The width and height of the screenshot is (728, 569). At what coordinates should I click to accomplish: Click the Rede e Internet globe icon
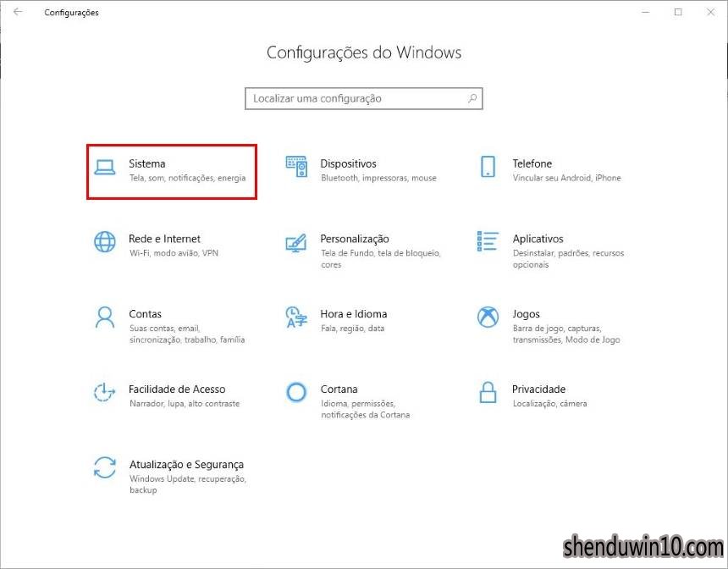[105, 242]
